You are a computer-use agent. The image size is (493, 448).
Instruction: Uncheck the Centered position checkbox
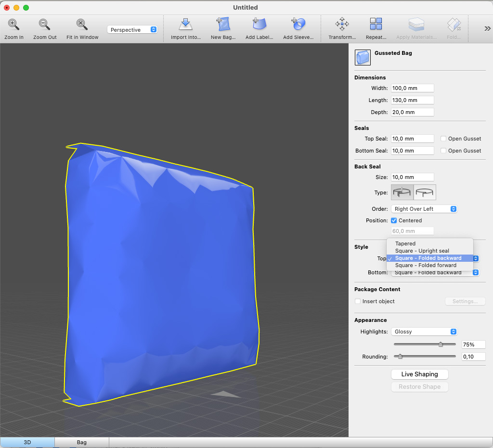pos(394,220)
